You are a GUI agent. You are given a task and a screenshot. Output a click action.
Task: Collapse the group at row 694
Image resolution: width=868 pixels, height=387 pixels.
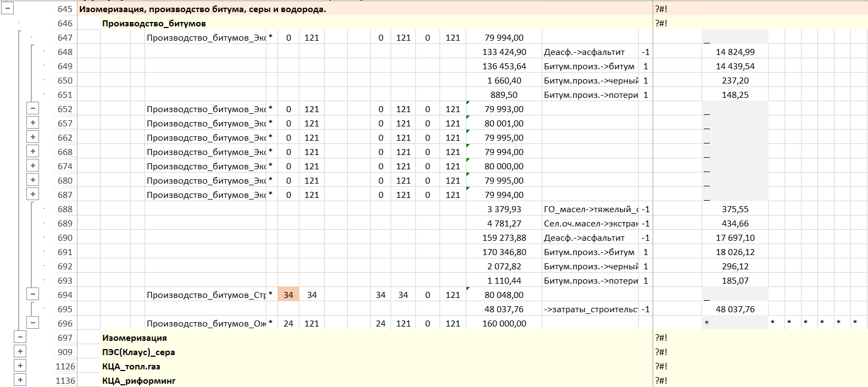click(x=33, y=294)
